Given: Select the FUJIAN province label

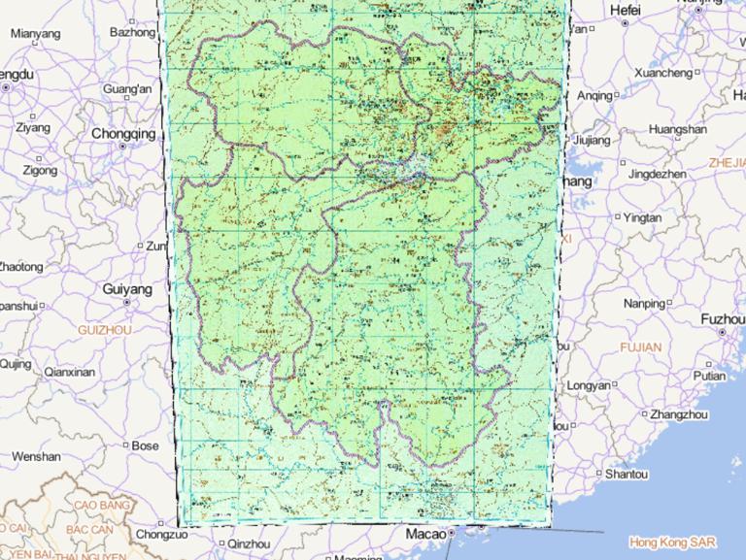Looking at the screenshot, I should click(640, 346).
